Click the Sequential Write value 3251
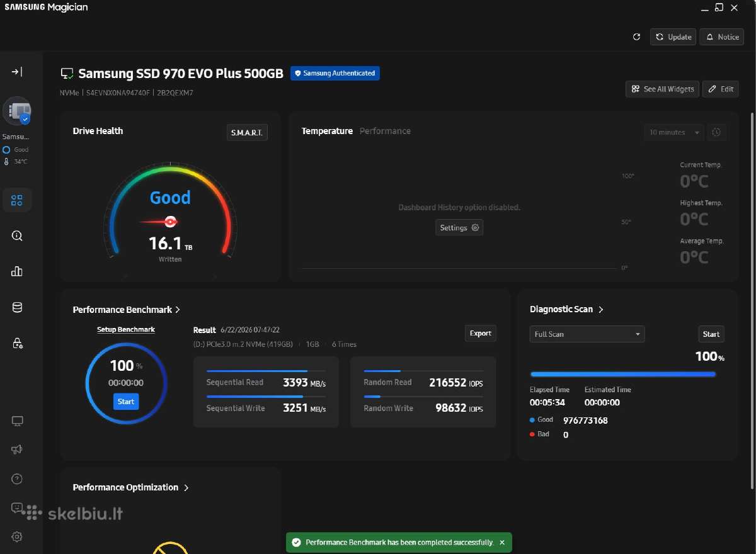This screenshot has width=756, height=554. tap(295, 408)
